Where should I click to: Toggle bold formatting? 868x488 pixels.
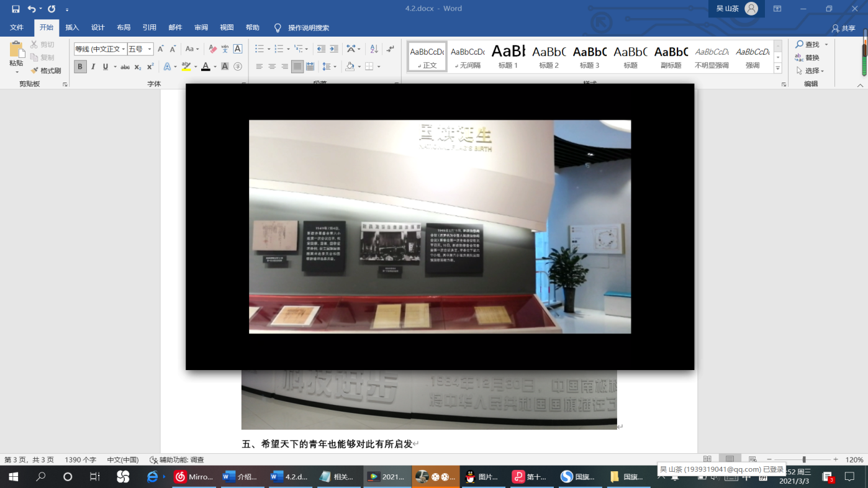(x=80, y=67)
